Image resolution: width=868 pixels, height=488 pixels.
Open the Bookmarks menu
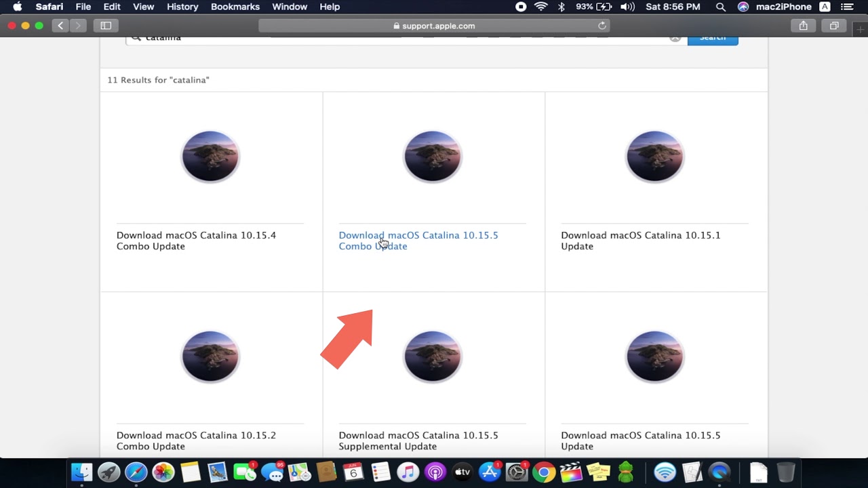point(235,7)
